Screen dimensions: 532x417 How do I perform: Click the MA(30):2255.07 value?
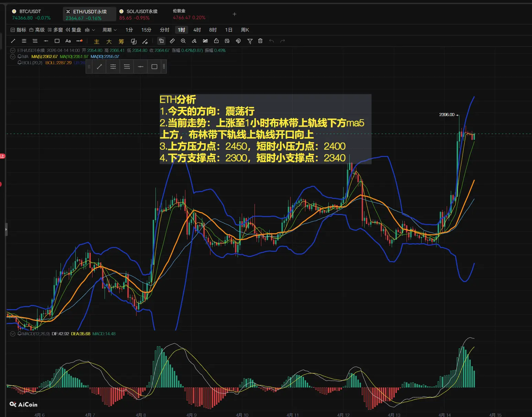(x=105, y=56)
